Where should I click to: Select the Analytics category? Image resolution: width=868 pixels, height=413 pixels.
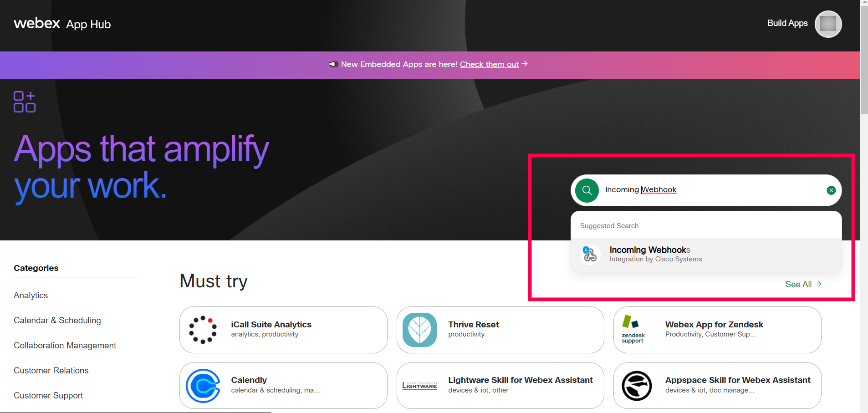click(31, 295)
